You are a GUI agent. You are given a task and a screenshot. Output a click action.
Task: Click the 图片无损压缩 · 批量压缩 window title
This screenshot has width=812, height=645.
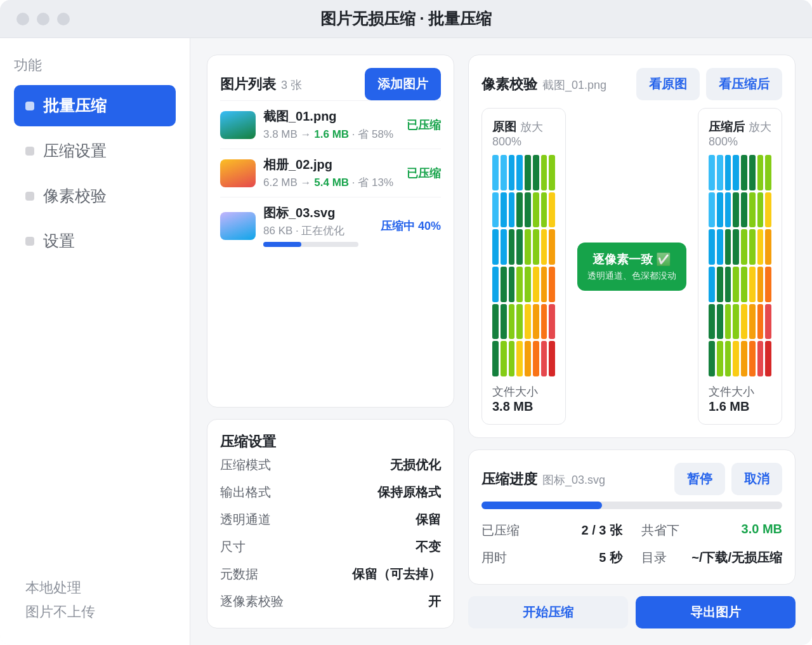[x=406, y=19]
